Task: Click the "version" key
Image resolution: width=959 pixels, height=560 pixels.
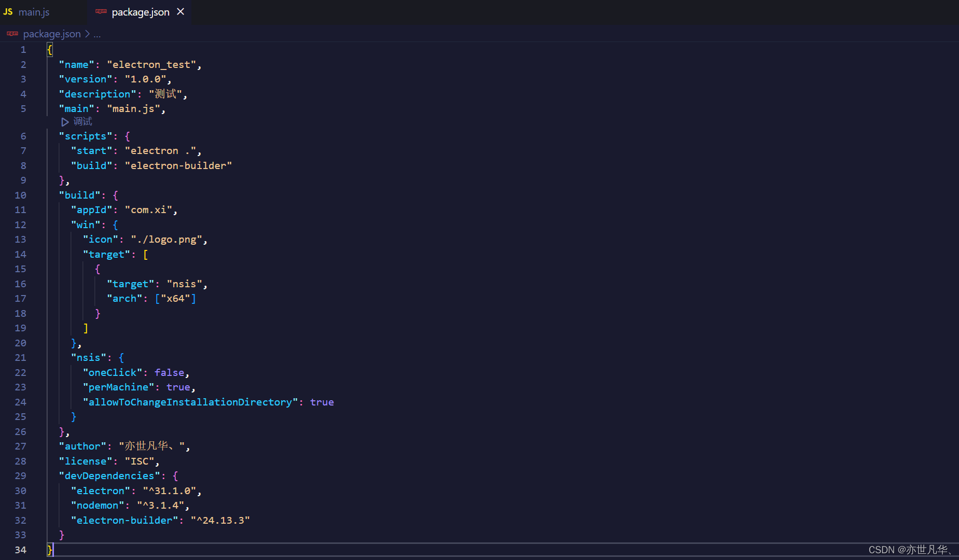Action: pos(86,79)
